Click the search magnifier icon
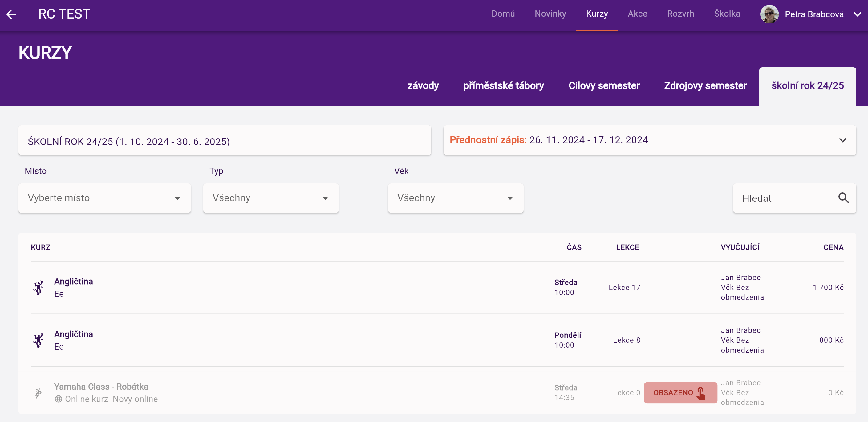 [843, 198]
